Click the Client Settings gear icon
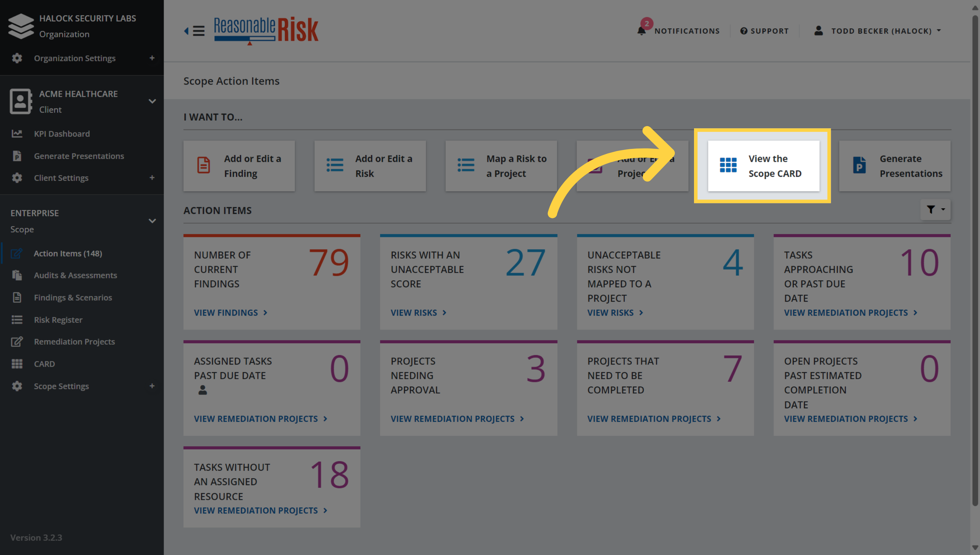 pyautogui.click(x=17, y=178)
